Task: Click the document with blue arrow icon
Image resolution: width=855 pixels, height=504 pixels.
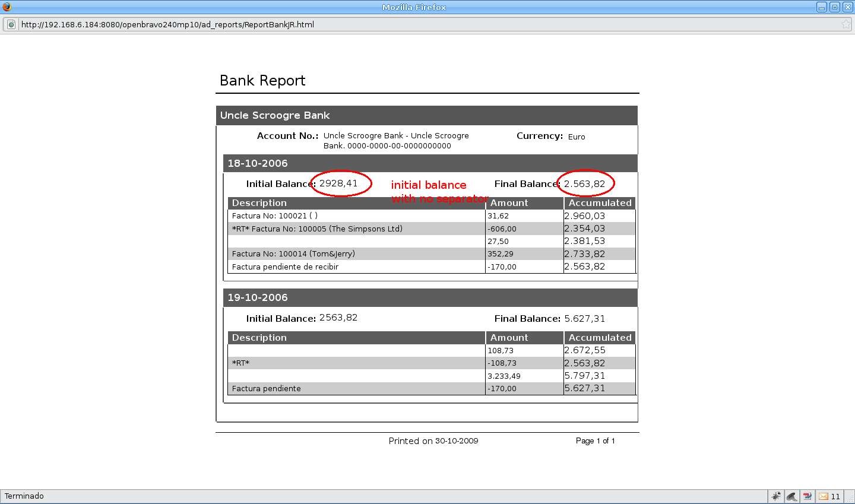Action: click(x=807, y=496)
